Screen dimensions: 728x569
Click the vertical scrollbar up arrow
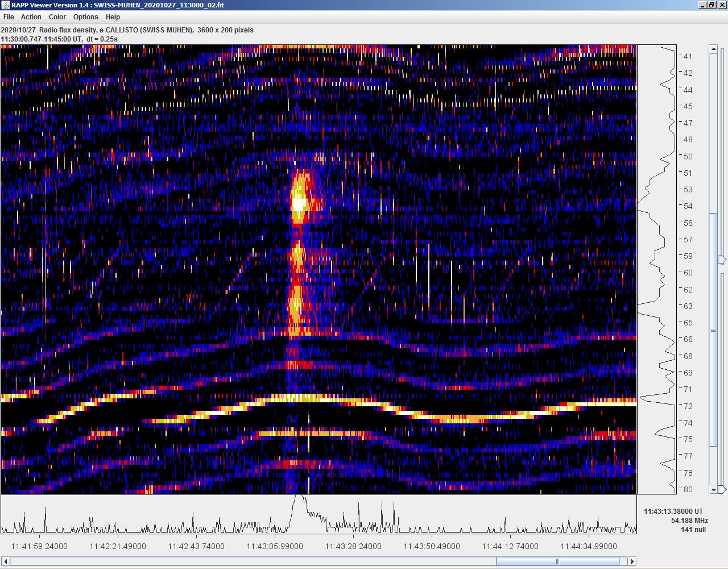(713, 50)
